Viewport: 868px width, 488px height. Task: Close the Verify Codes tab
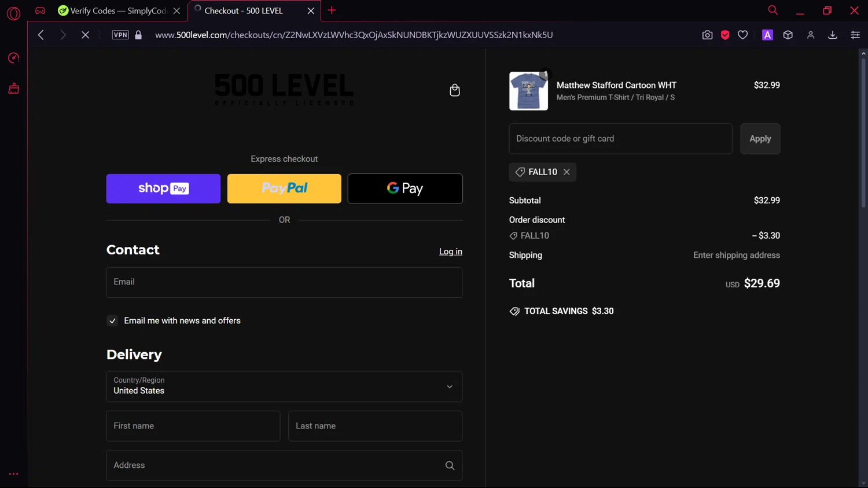coord(176,10)
